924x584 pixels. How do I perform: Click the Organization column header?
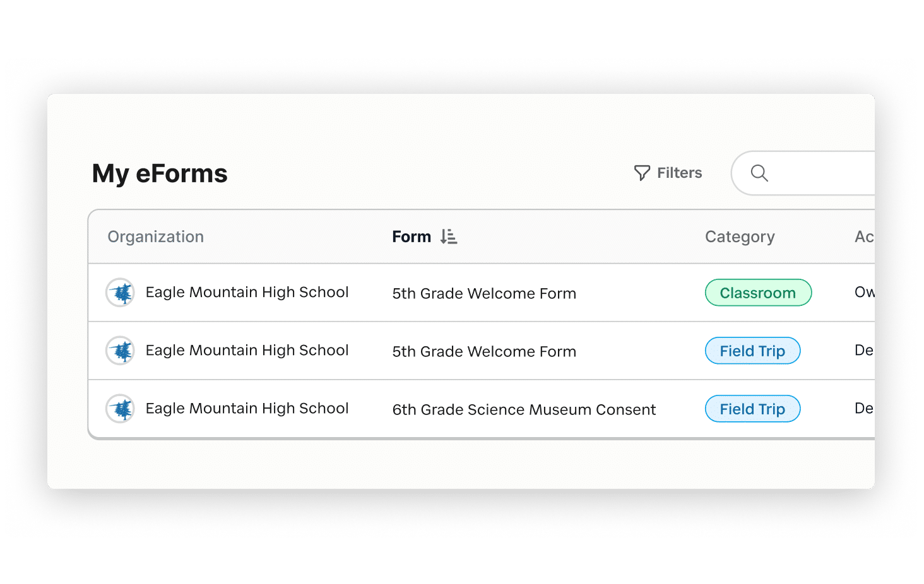click(155, 237)
